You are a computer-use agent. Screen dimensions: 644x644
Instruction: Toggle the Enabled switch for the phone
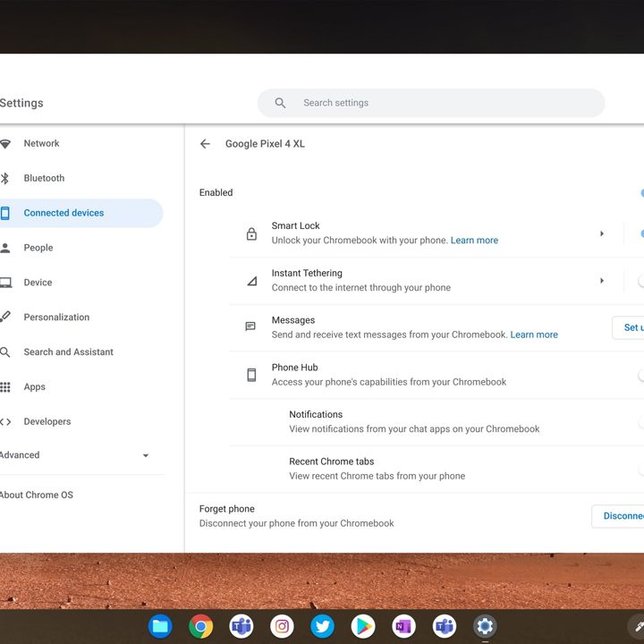[641, 192]
